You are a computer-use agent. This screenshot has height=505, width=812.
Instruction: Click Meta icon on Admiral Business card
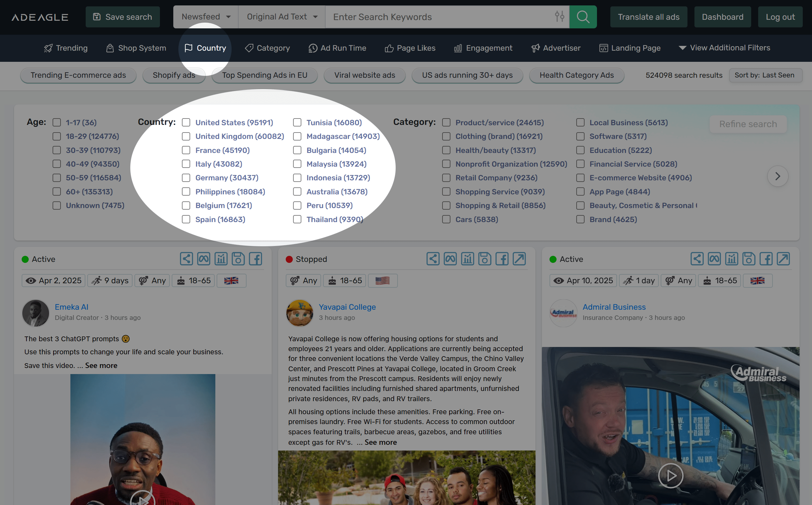[715, 259]
